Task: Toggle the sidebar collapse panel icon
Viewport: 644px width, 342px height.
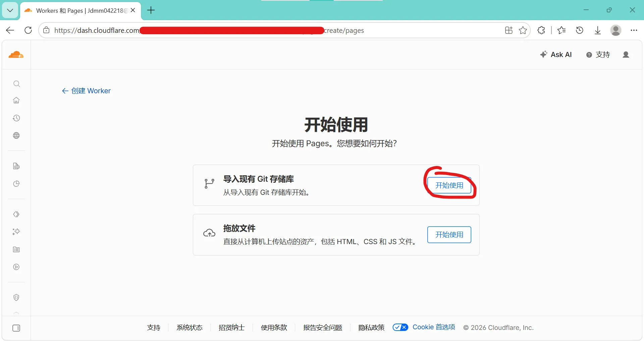Action: coord(16,328)
